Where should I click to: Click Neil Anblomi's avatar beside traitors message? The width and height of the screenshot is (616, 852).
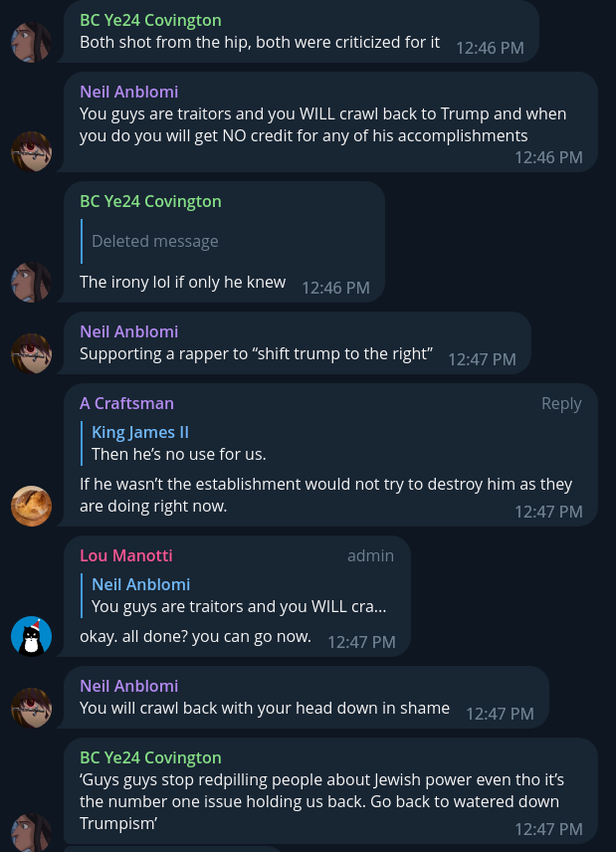32,151
